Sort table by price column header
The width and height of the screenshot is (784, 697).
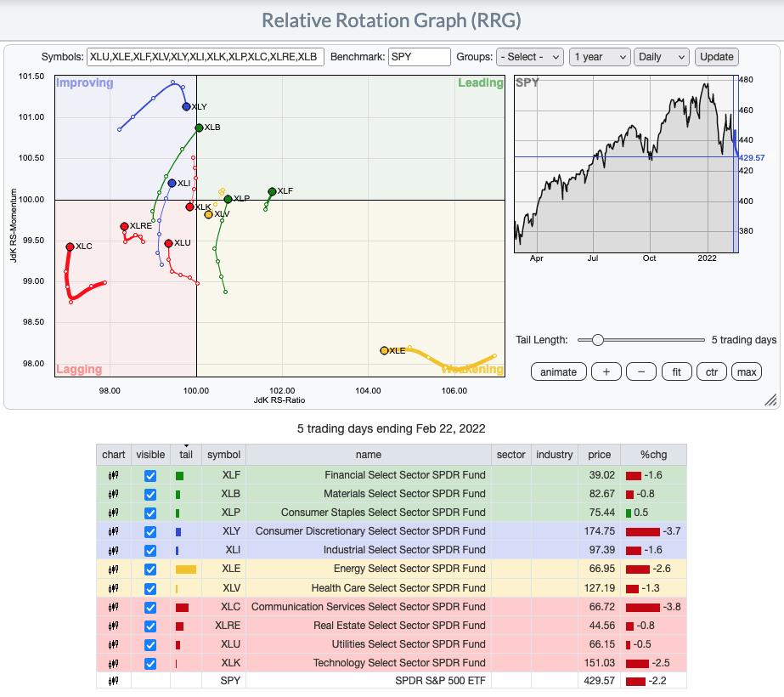pyautogui.click(x=599, y=455)
